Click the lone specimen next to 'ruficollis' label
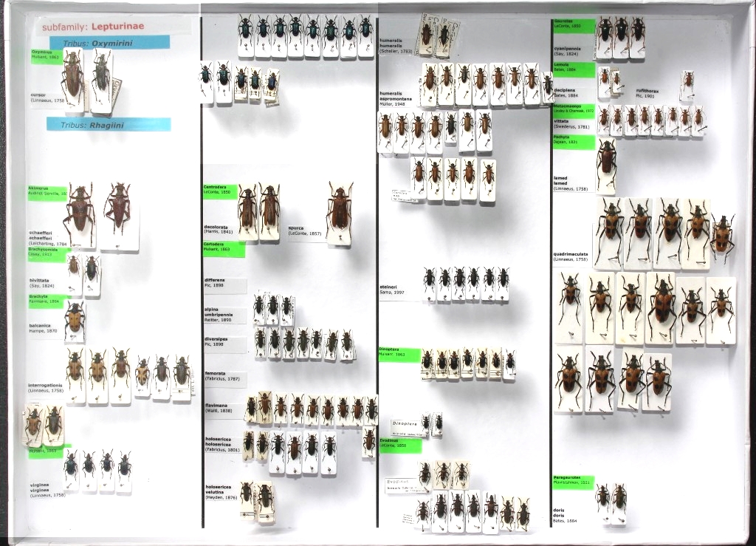The height and width of the screenshot is (546, 756). coord(687,83)
